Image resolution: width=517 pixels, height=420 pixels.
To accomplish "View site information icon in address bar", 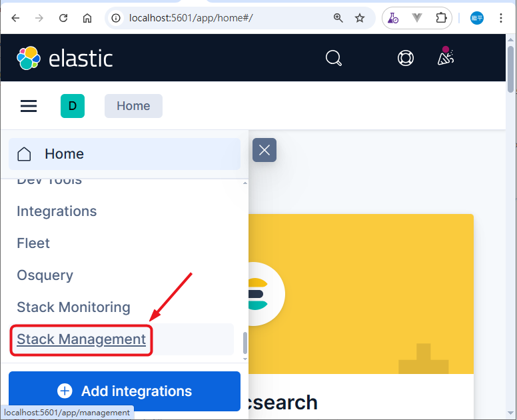I will [x=116, y=18].
